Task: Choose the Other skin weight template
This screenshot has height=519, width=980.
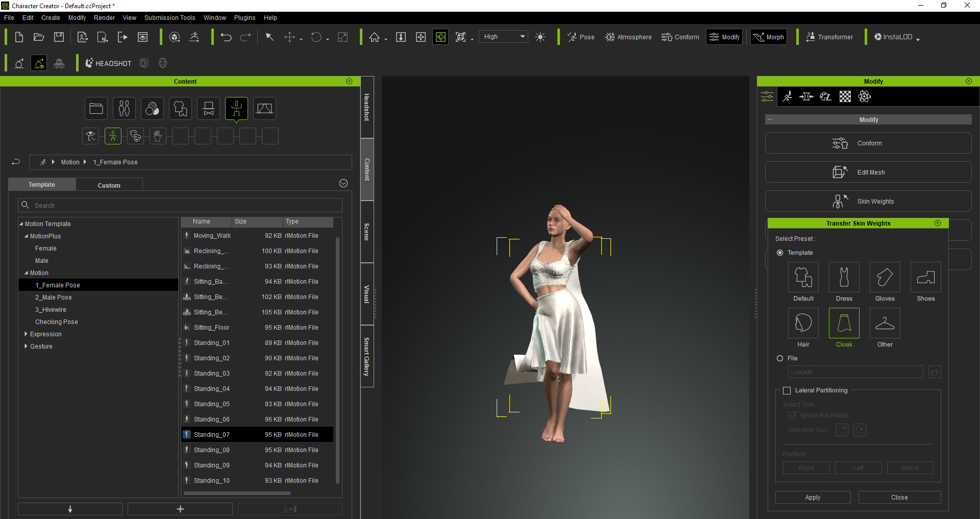Action: (885, 323)
